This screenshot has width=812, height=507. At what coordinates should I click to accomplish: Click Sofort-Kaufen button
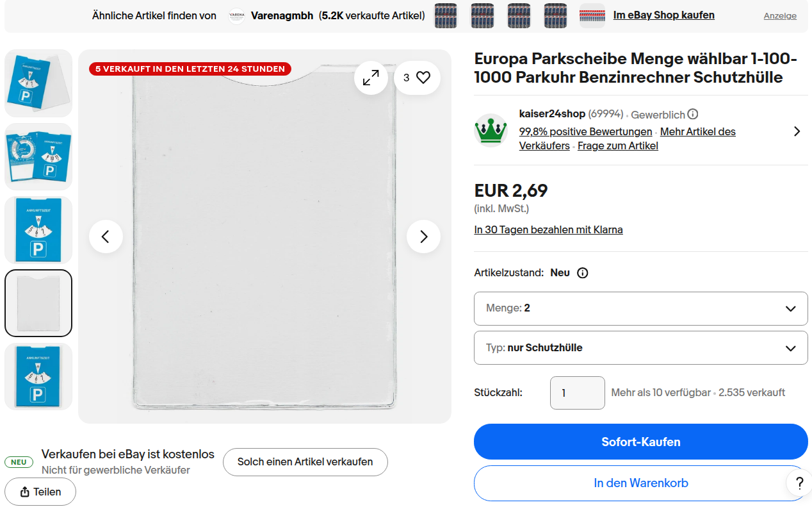[640, 442]
